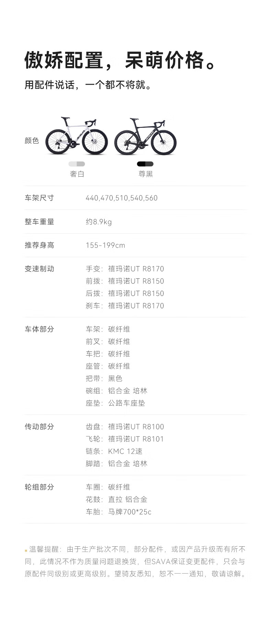271x644 pixels.
Task: Click the 碗组 铝合金 培林 line
Action: pyautogui.click(x=117, y=391)
